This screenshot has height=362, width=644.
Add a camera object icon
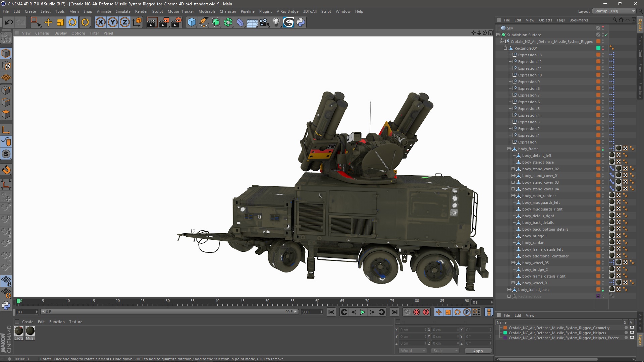click(x=264, y=22)
